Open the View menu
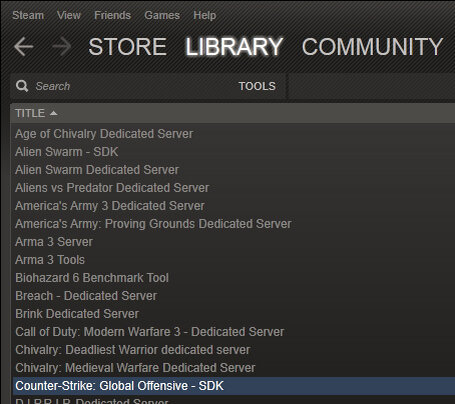 click(x=69, y=15)
